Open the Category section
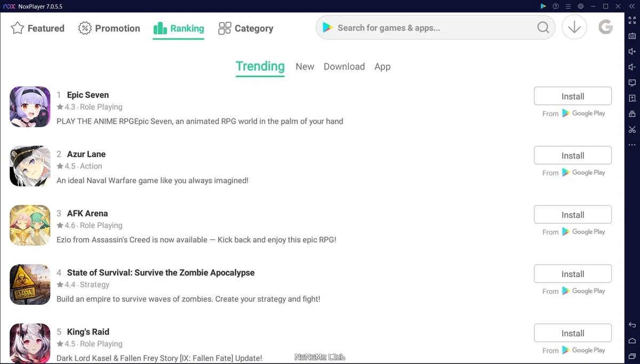 (x=246, y=28)
